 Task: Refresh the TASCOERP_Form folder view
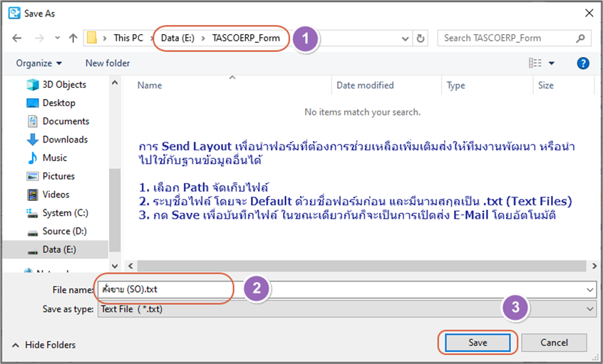[421, 38]
